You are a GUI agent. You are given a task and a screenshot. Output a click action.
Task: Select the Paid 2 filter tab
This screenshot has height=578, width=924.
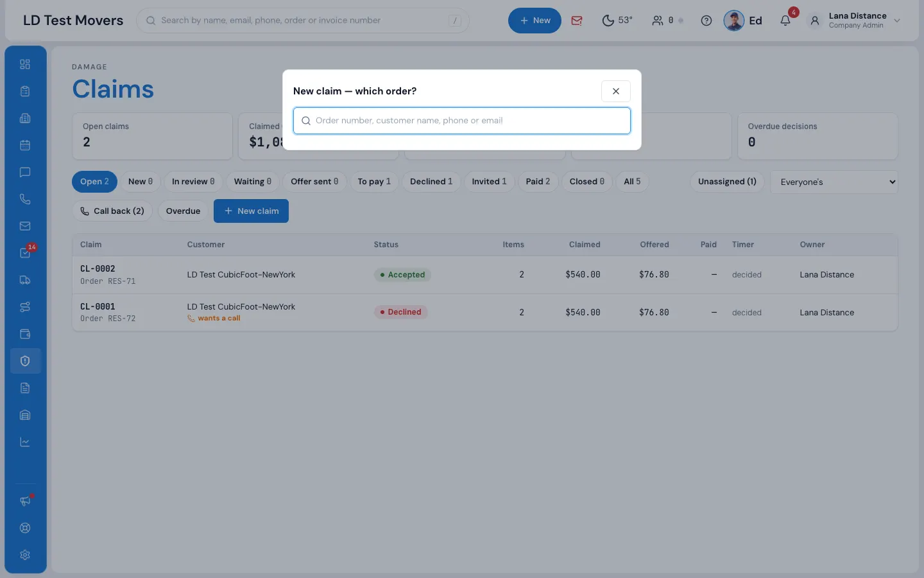click(538, 182)
